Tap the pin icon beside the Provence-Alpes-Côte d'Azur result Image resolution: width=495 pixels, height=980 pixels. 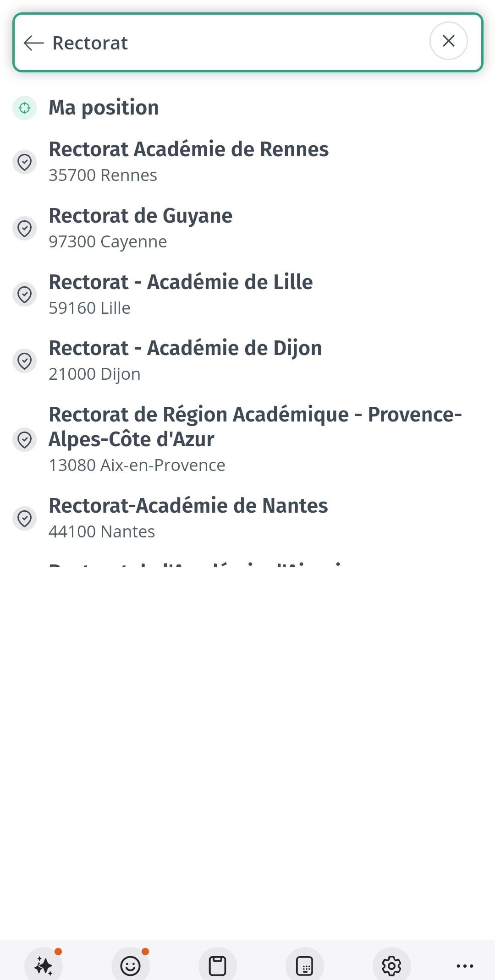pyautogui.click(x=24, y=440)
